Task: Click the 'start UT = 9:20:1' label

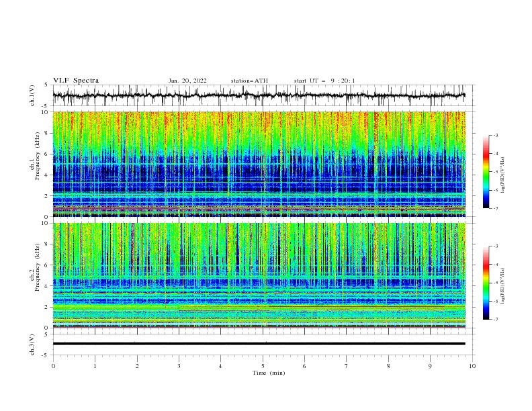Action: pyautogui.click(x=324, y=81)
